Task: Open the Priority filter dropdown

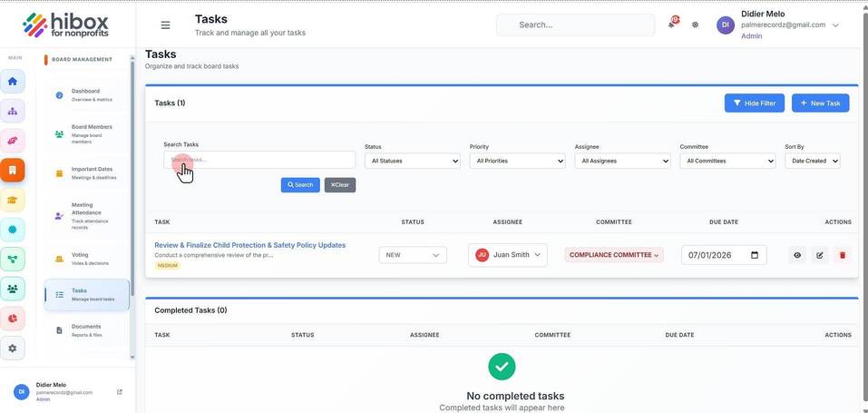Action: pyautogui.click(x=518, y=161)
